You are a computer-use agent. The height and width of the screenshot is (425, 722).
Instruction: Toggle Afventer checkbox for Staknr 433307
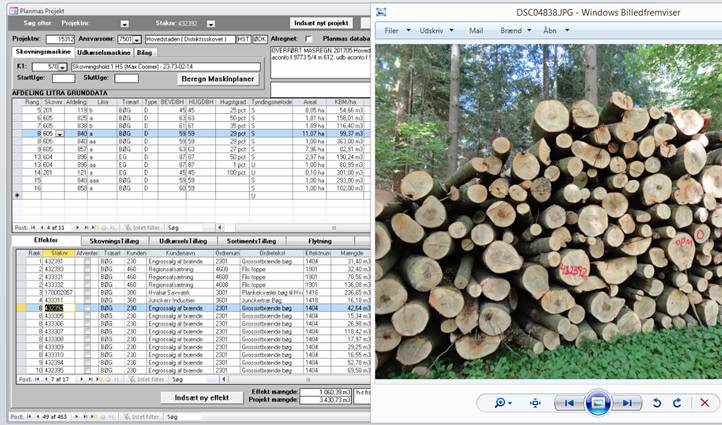point(87,332)
